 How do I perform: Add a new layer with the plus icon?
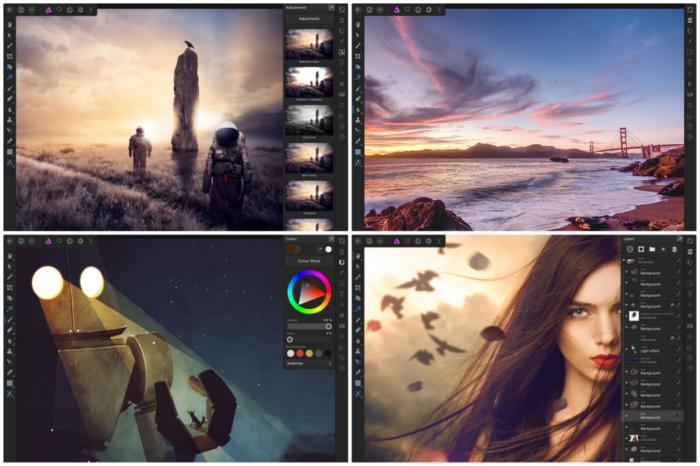(x=663, y=249)
